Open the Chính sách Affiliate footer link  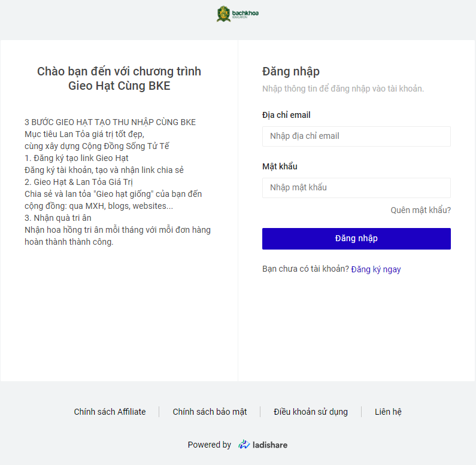110,412
